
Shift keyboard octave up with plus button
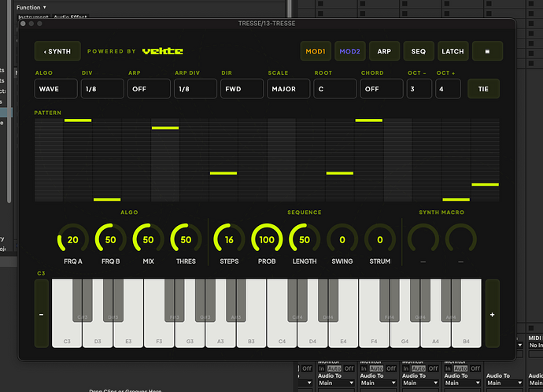click(492, 314)
